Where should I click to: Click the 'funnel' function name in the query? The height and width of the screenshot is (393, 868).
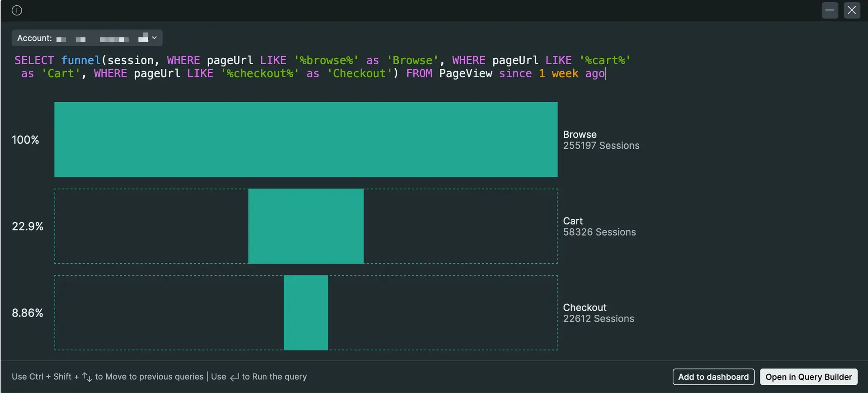pos(81,60)
